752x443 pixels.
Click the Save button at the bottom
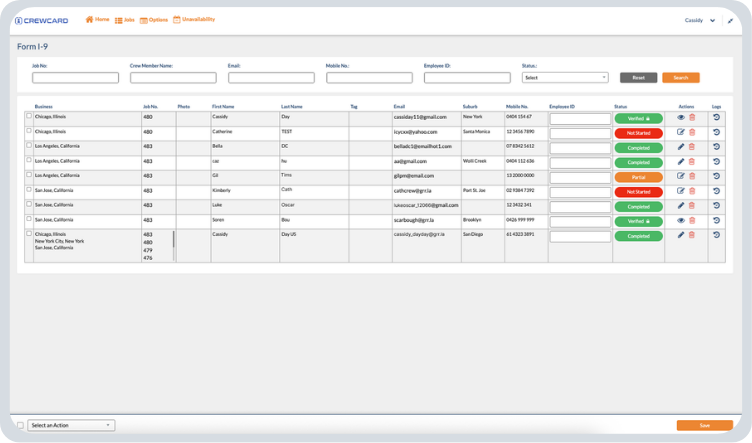coord(705,425)
